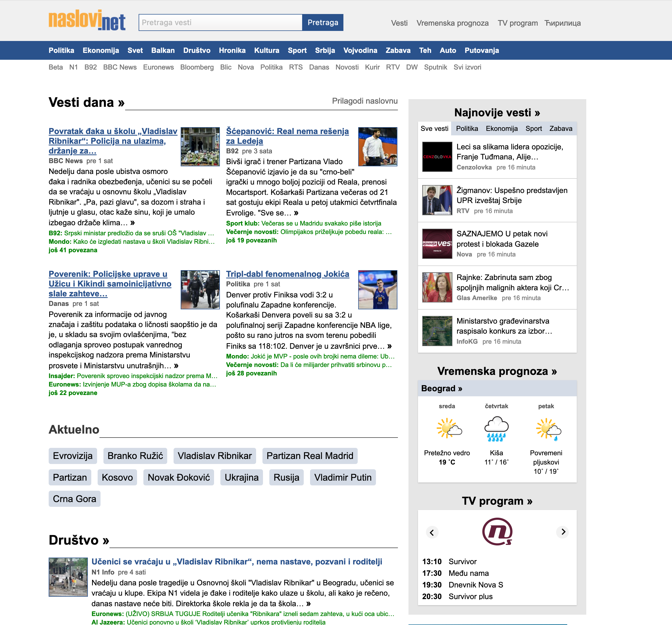Open Jokić basketball photo thumbnail

click(x=378, y=289)
